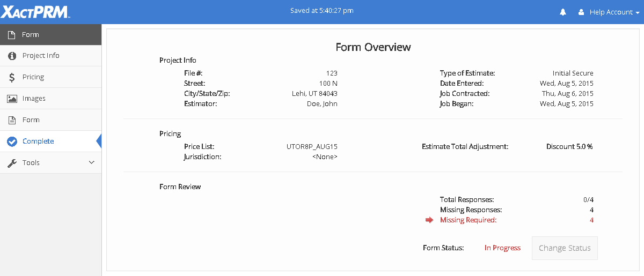
Task: Click the Jurisdiction <None> value
Action: pos(325,157)
